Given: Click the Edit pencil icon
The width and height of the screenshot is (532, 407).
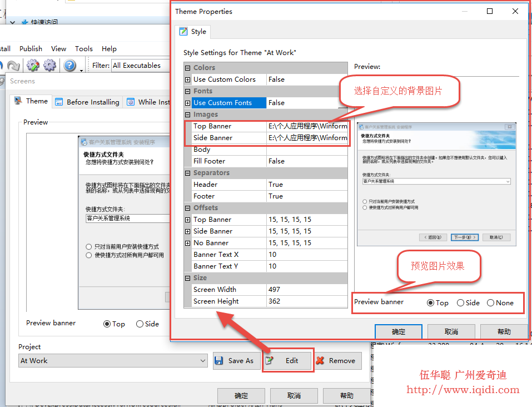Looking at the screenshot, I should 269,360.
